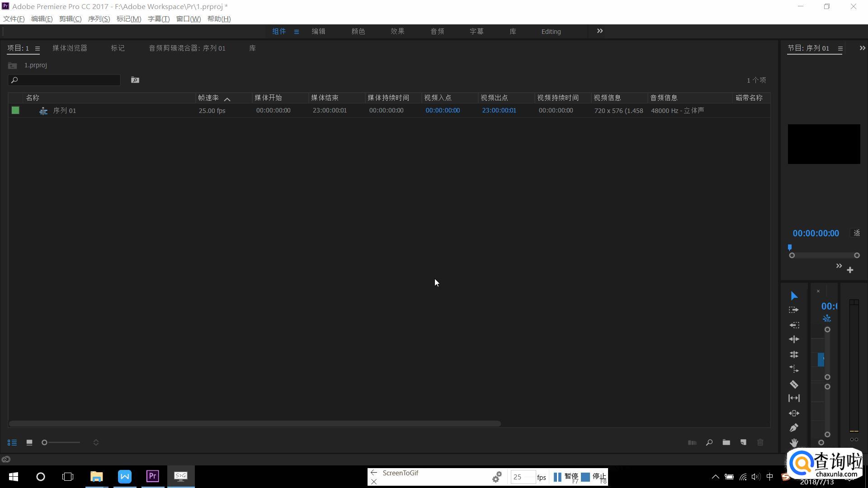The image size is (868, 488).
Task: Pick the Pen tool
Action: click(x=794, y=427)
